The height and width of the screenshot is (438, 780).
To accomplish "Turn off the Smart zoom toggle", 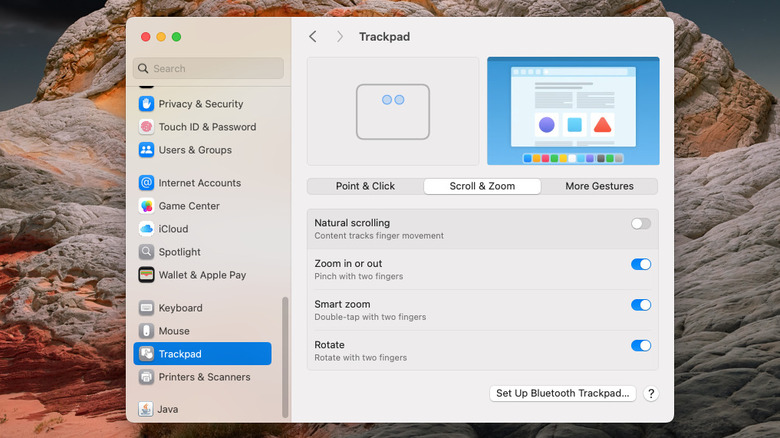I will (x=640, y=305).
